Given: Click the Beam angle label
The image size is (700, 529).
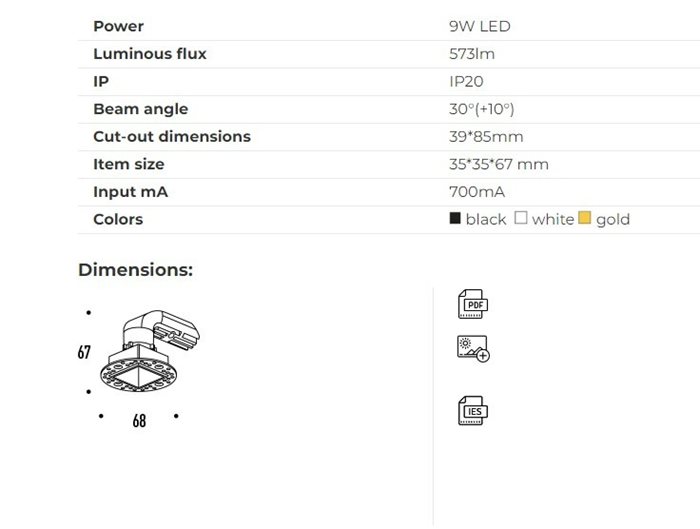Looking at the screenshot, I should click(140, 109).
